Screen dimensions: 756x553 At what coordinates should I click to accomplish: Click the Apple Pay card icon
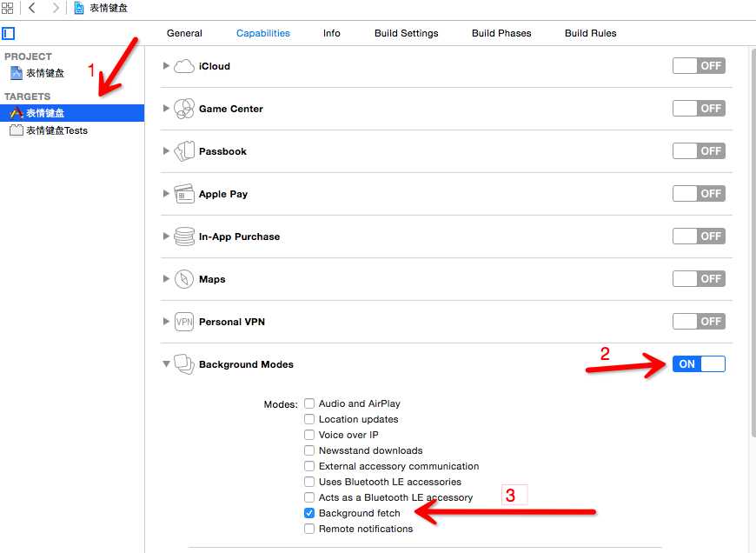point(183,194)
